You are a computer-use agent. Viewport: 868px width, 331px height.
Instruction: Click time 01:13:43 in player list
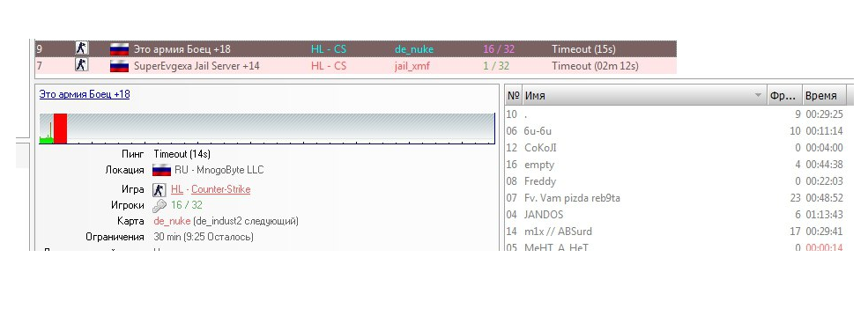click(x=824, y=215)
